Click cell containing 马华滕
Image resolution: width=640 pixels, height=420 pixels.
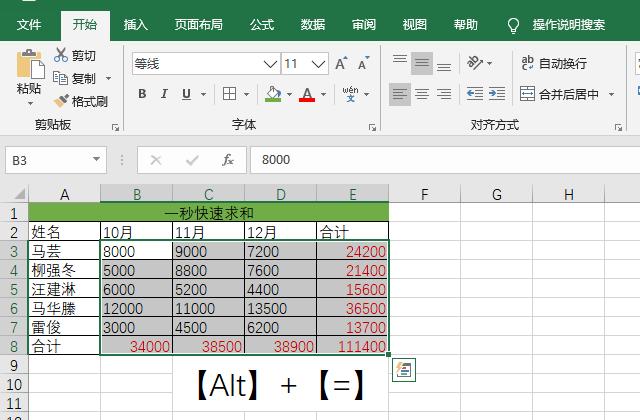[x=64, y=308]
